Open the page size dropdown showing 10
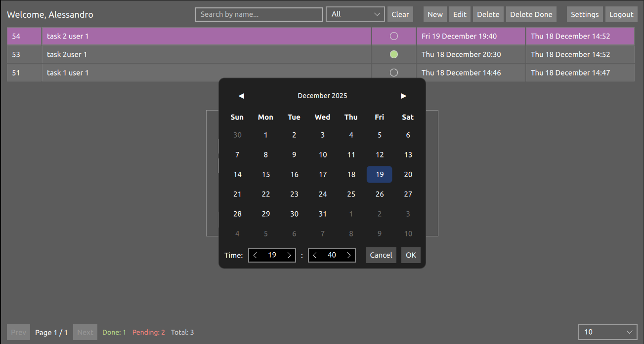The height and width of the screenshot is (344, 644). pyautogui.click(x=608, y=332)
